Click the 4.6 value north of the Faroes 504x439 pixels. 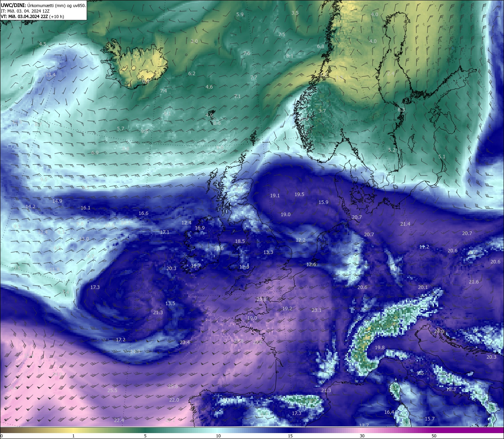click(209, 87)
